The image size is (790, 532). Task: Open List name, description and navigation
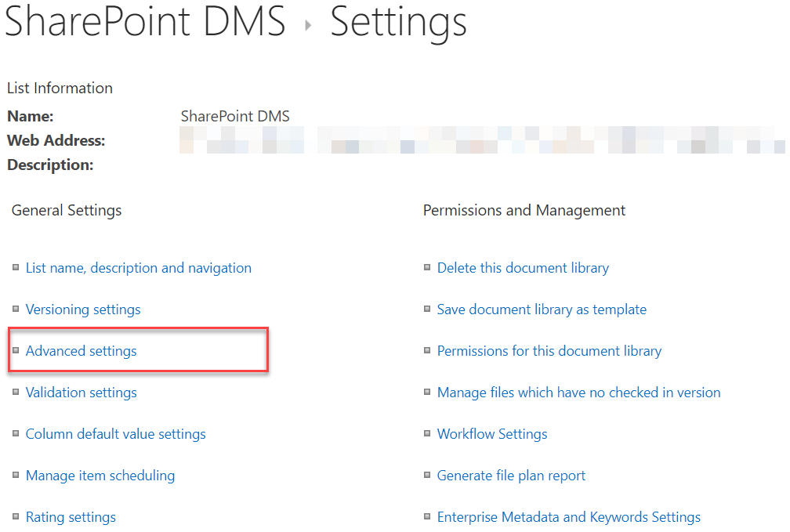pyautogui.click(x=139, y=268)
